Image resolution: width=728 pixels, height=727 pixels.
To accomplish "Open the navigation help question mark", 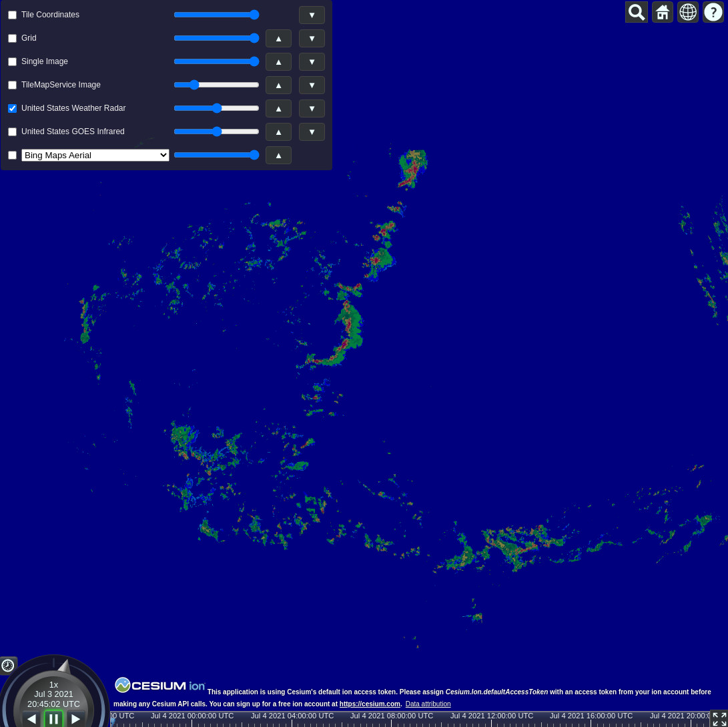I will [x=713, y=13].
